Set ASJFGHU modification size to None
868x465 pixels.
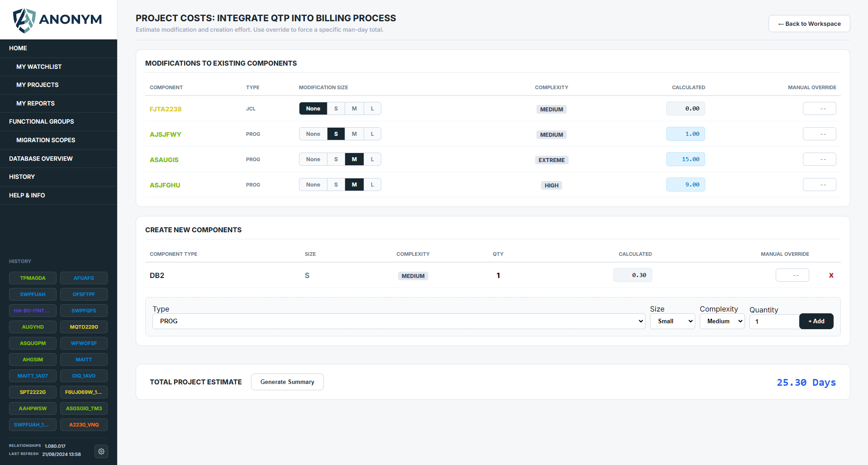[x=313, y=185]
